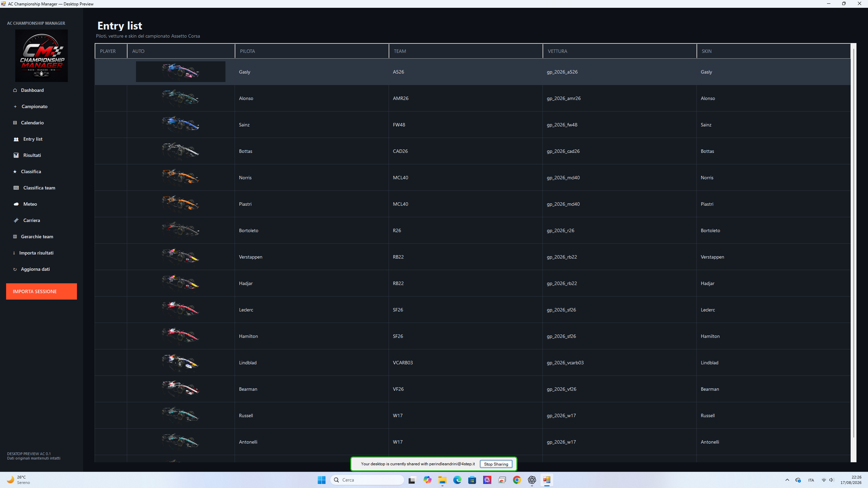Open the Dashboard home icon
Viewport: 868px width, 488px height.
point(15,90)
